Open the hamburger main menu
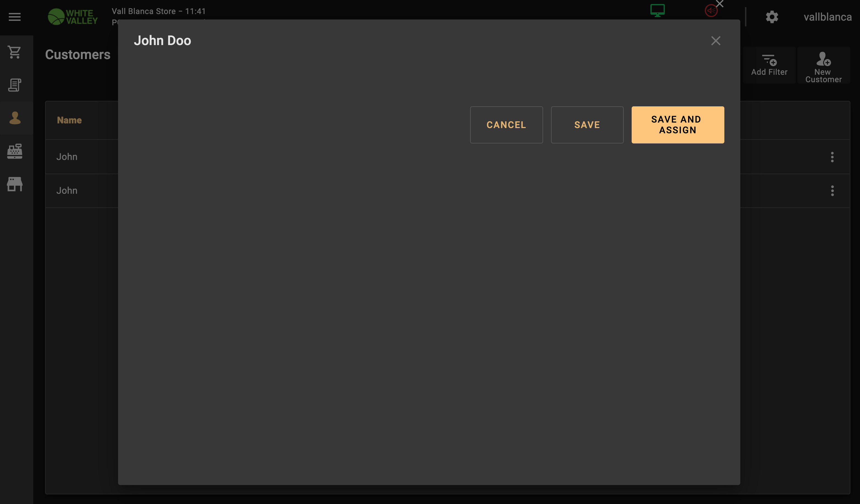The height and width of the screenshot is (504, 860). (15, 17)
